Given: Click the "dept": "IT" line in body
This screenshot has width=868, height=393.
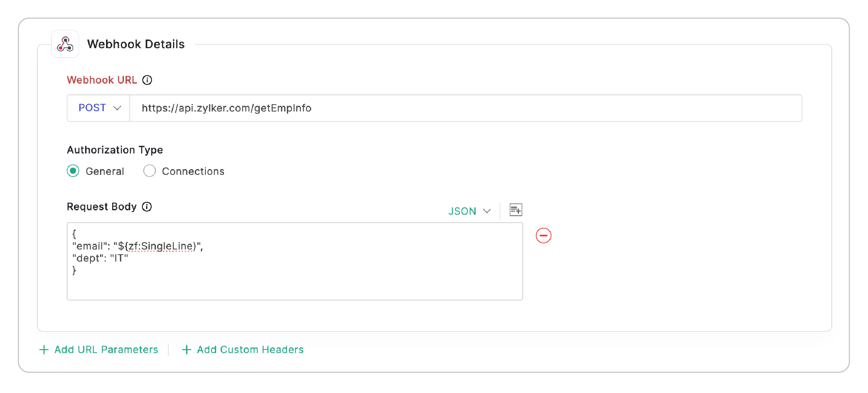Looking at the screenshot, I should [x=100, y=258].
